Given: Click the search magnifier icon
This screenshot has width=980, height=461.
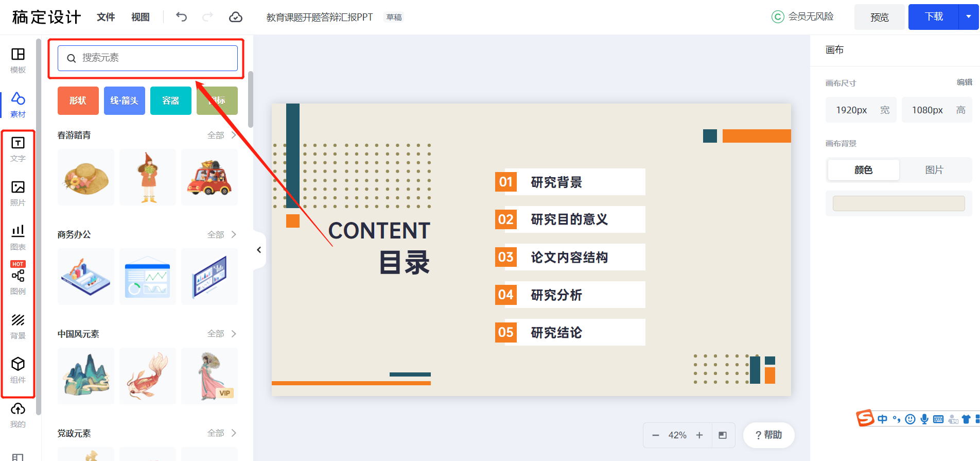Looking at the screenshot, I should pyautogui.click(x=72, y=58).
